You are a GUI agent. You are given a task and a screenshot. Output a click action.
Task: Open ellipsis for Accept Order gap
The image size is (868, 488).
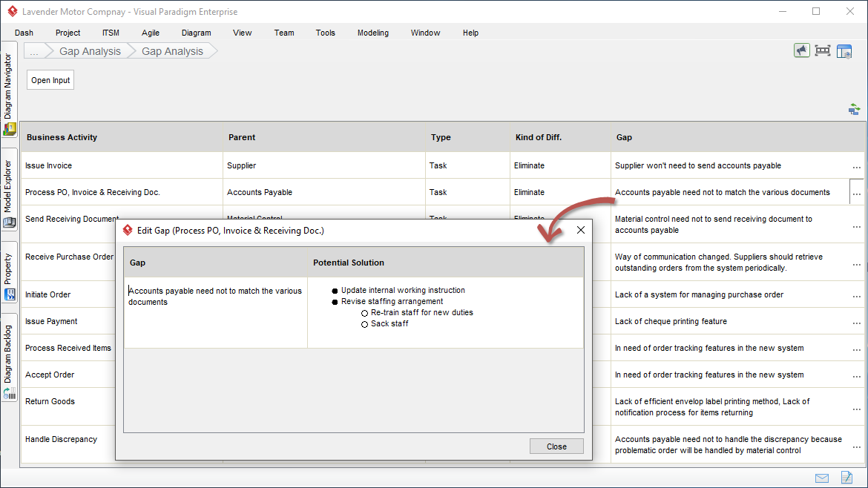tap(856, 376)
